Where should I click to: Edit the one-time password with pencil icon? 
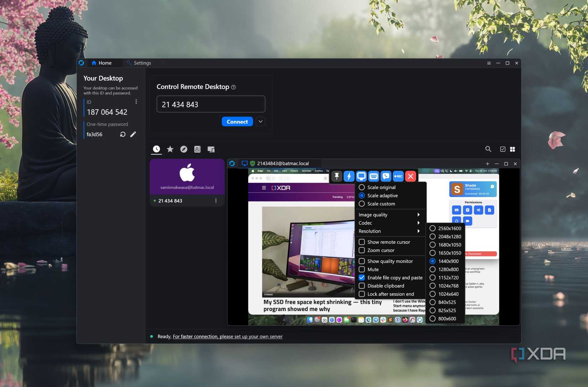pos(133,134)
